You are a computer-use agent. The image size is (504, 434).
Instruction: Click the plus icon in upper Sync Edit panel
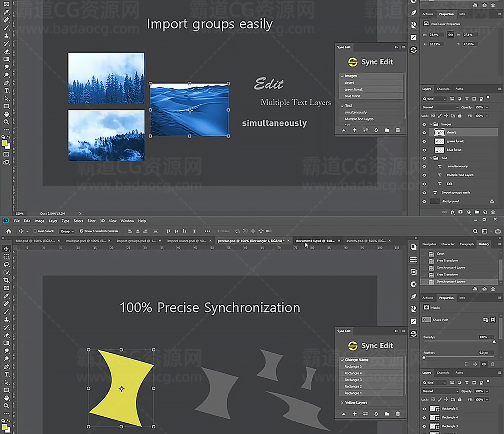(354, 130)
